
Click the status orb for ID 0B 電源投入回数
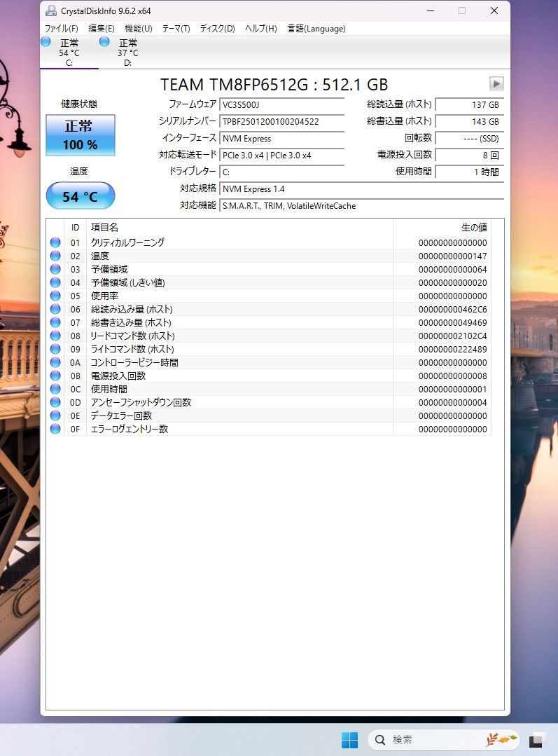click(55, 376)
